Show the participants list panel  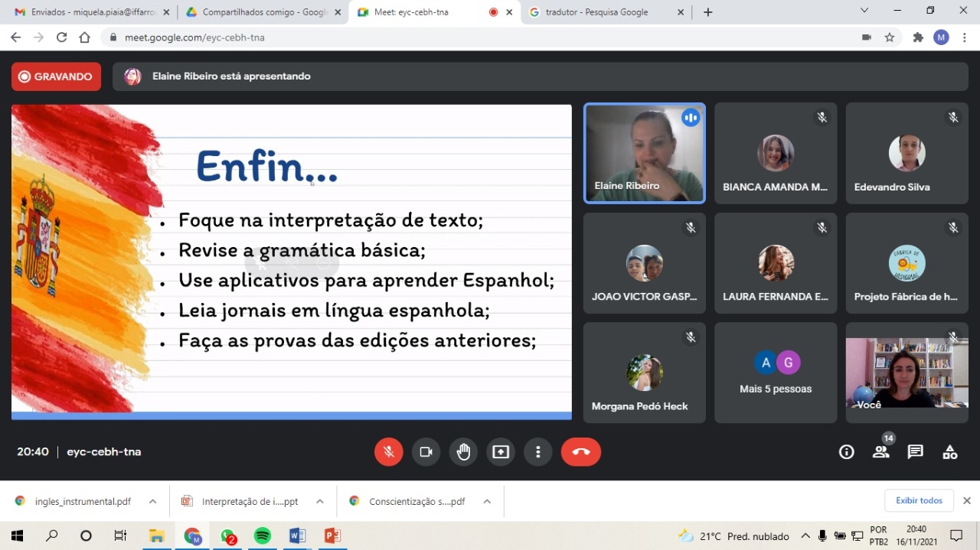coord(880,452)
